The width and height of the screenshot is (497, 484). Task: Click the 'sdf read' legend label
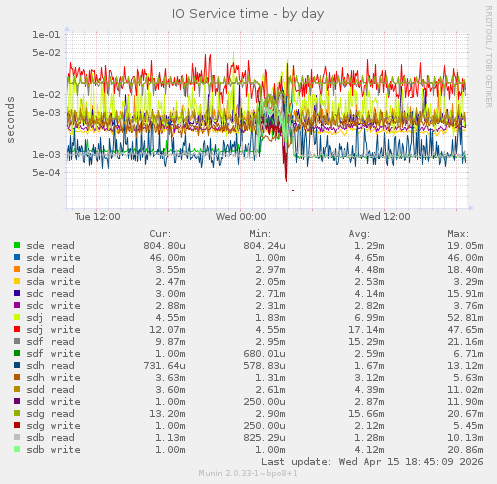click(51, 342)
